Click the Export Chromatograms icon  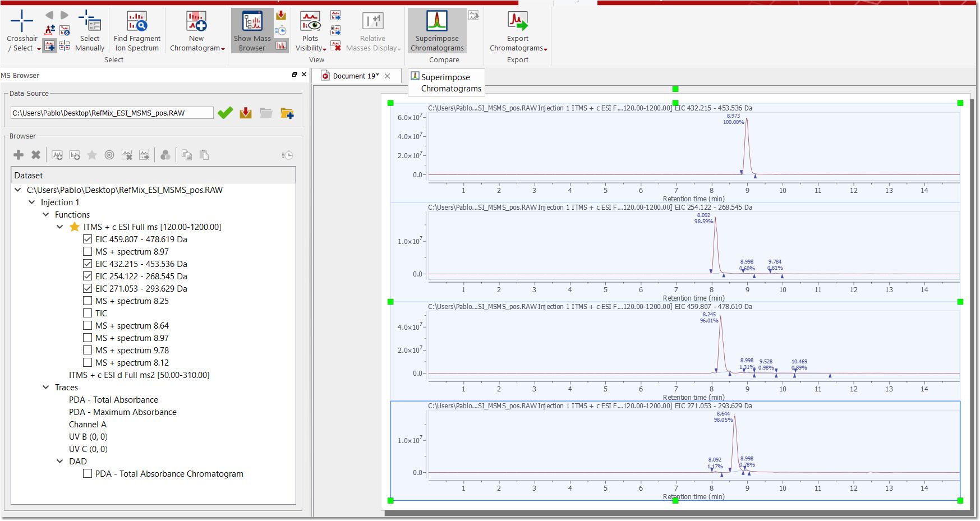[x=518, y=21]
